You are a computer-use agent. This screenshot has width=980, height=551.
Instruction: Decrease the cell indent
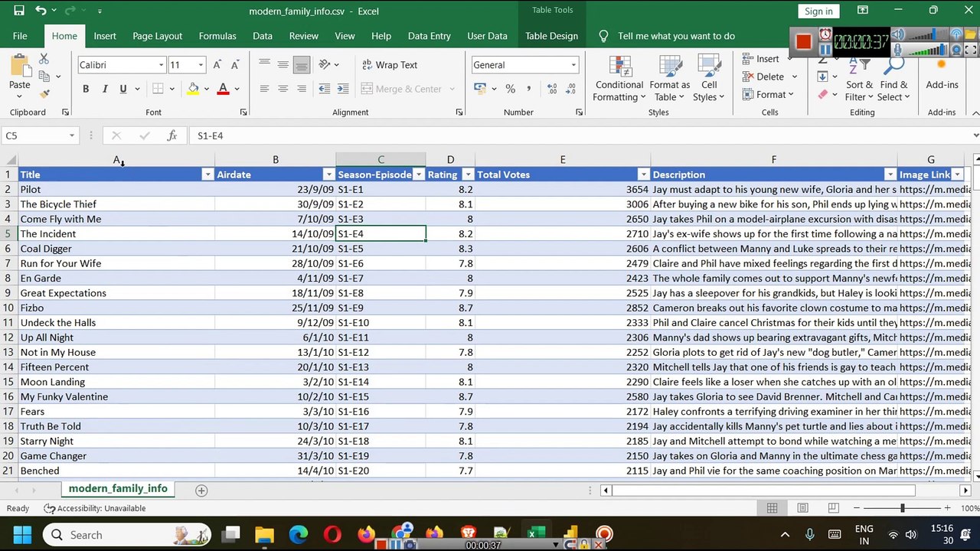pyautogui.click(x=324, y=89)
